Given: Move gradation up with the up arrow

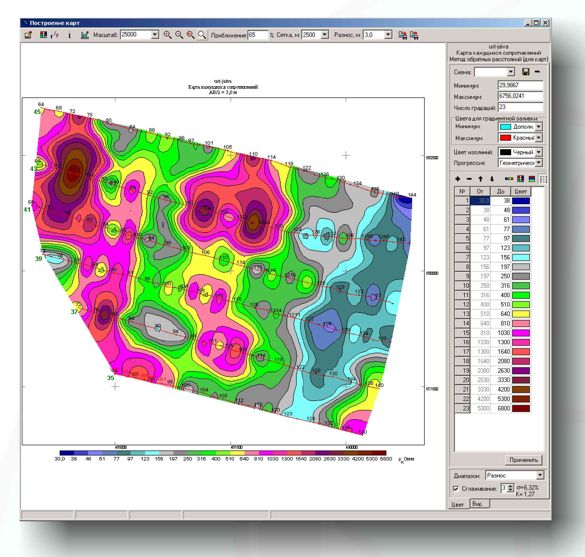Looking at the screenshot, I should (481, 179).
